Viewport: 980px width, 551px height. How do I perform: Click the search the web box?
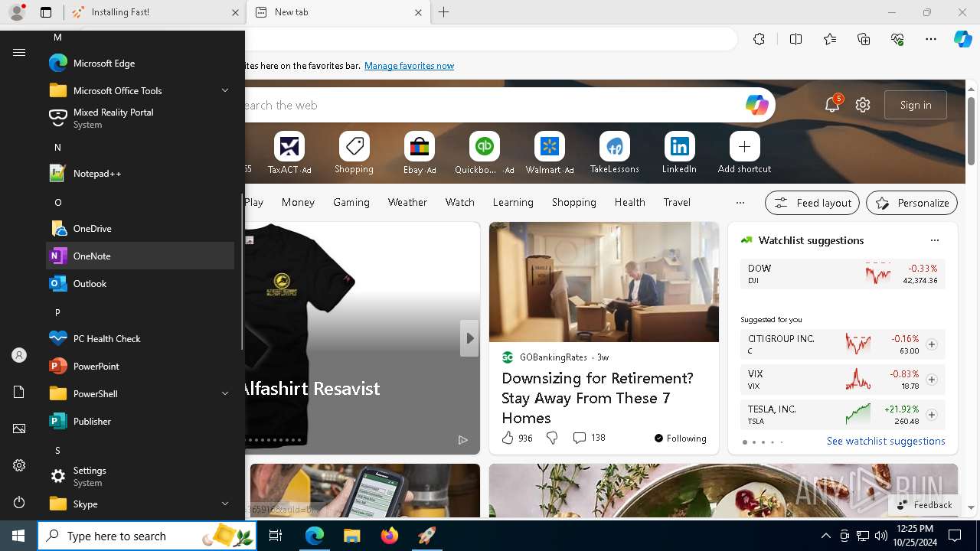(490, 105)
